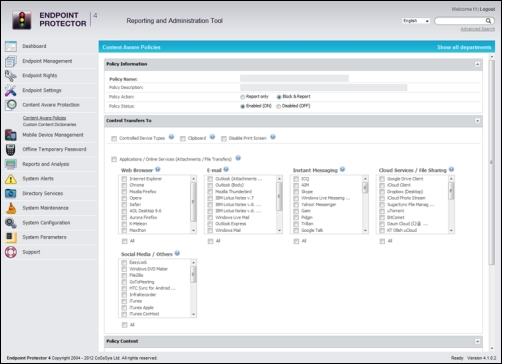Check Controlled Device Types box
Image resolution: width=509 pixels, height=364 pixels.
(x=114, y=139)
